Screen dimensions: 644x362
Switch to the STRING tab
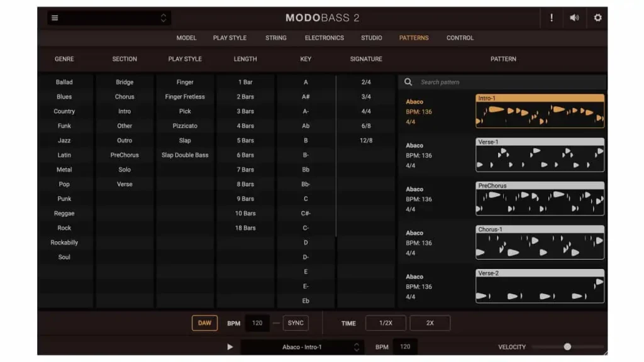275,38
